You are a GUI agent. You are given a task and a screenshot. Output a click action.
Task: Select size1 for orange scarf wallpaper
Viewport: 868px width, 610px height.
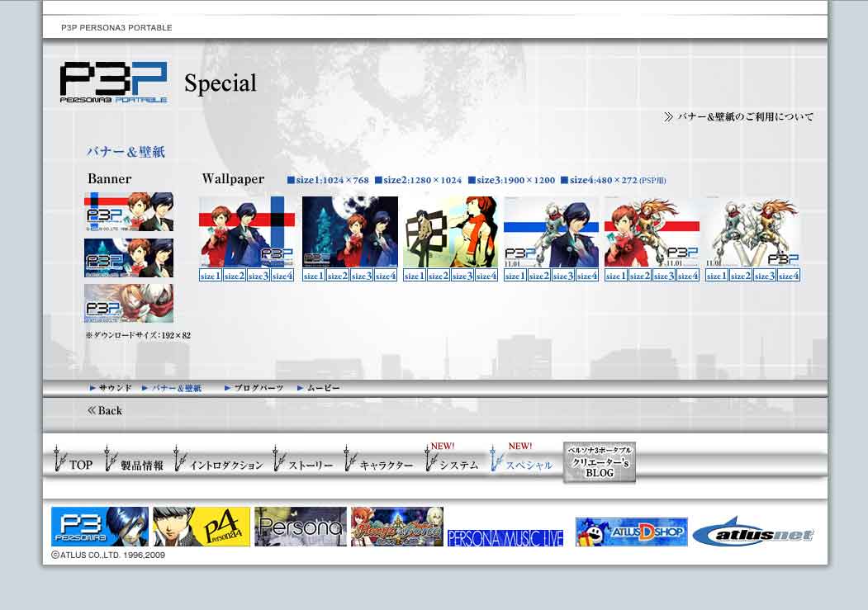414,276
